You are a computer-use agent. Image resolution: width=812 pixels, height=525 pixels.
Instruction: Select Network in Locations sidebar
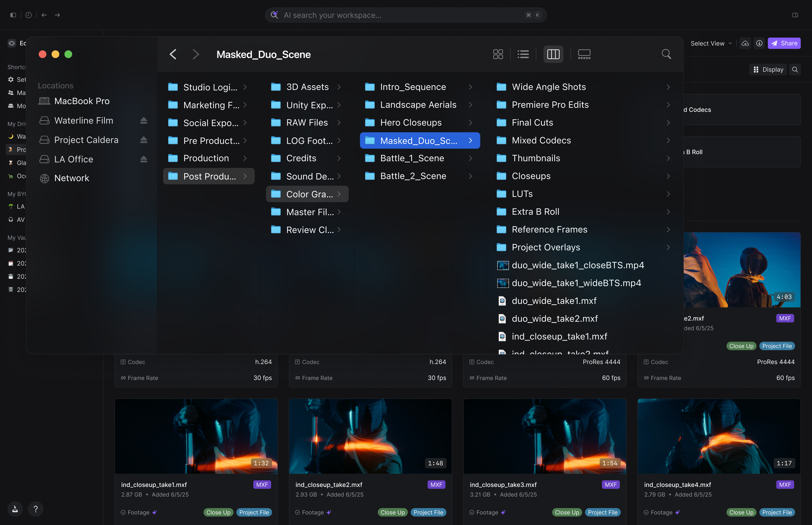(x=72, y=178)
